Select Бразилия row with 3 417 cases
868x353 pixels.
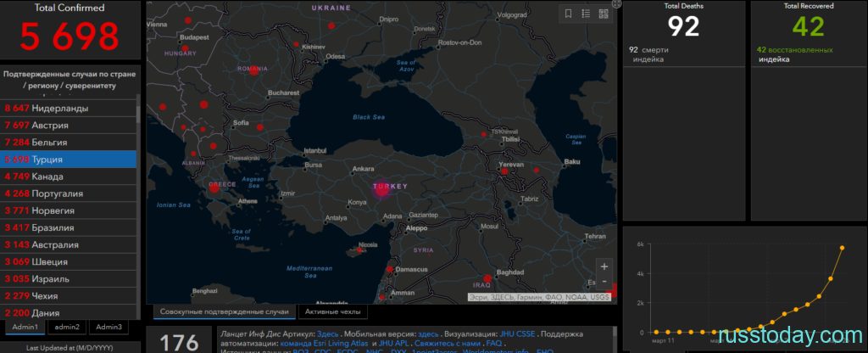[68, 227]
